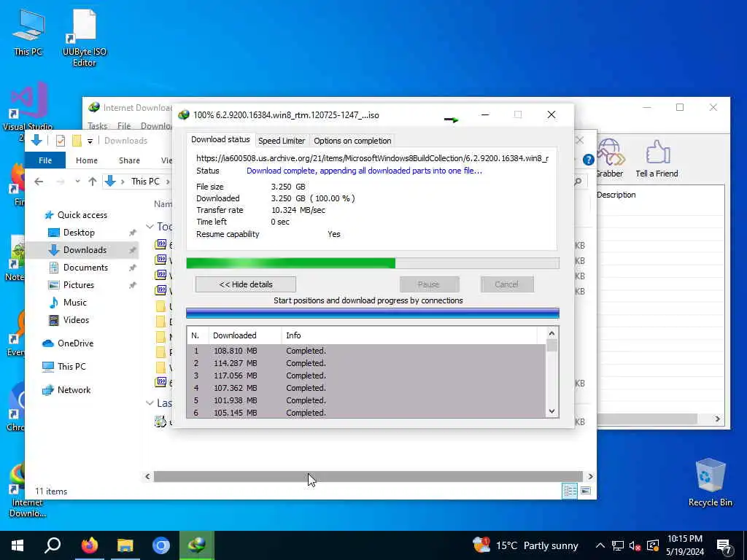Open recent locations dropdown in Explorer
This screenshot has width=747, height=560.
[77, 182]
